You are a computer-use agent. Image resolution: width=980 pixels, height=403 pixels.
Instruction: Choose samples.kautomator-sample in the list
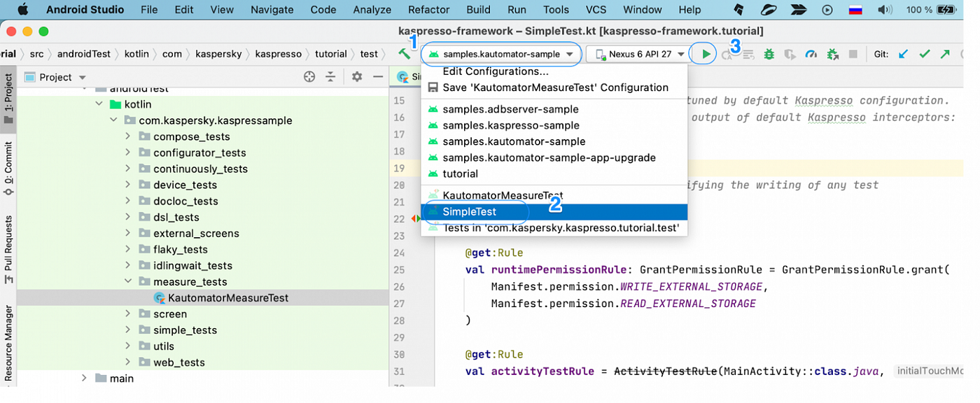554,141
